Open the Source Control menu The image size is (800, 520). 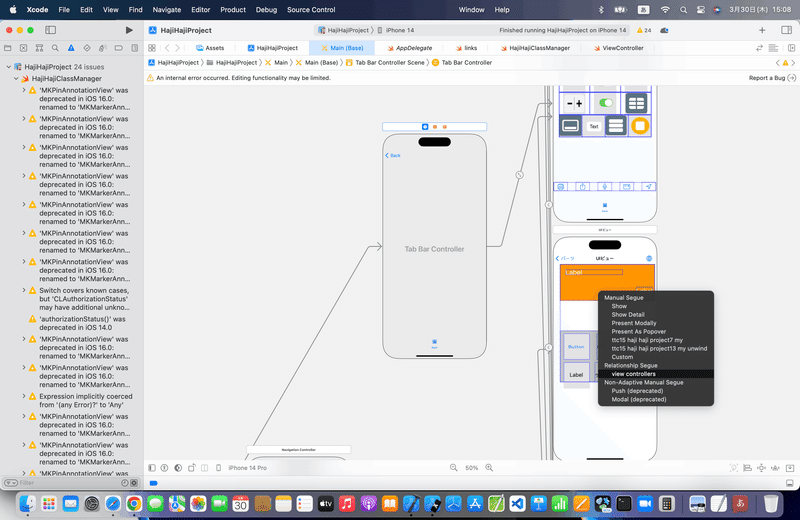311,10
